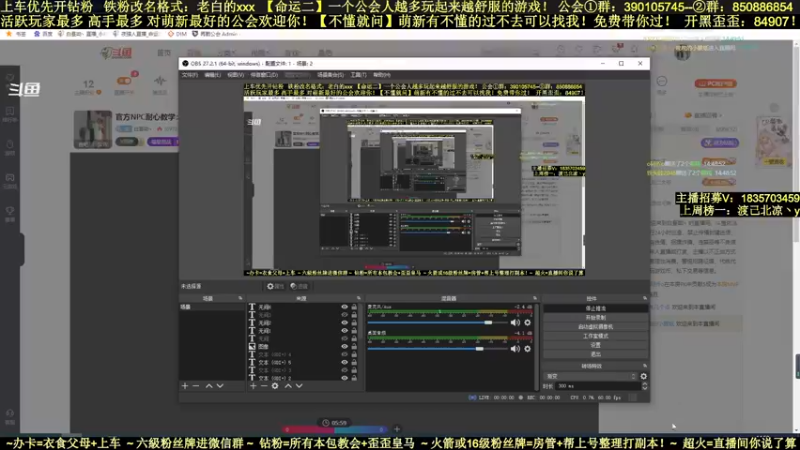Select the 文本 (GDI+) 4 source

tap(304, 355)
